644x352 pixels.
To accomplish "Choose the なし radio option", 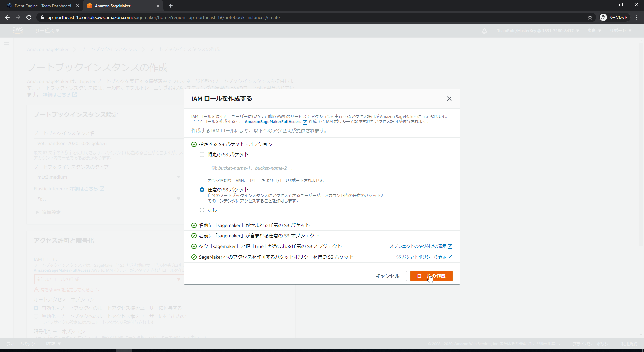I will click(202, 210).
